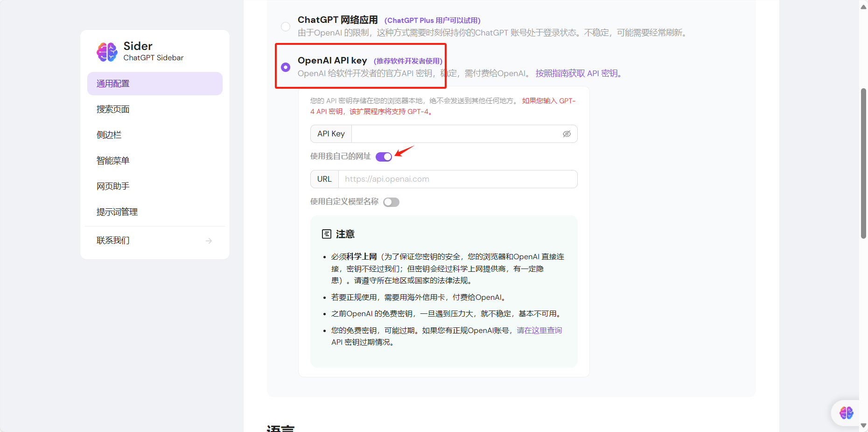Click the URL field label
The height and width of the screenshot is (432, 868).
pyautogui.click(x=324, y=179)
